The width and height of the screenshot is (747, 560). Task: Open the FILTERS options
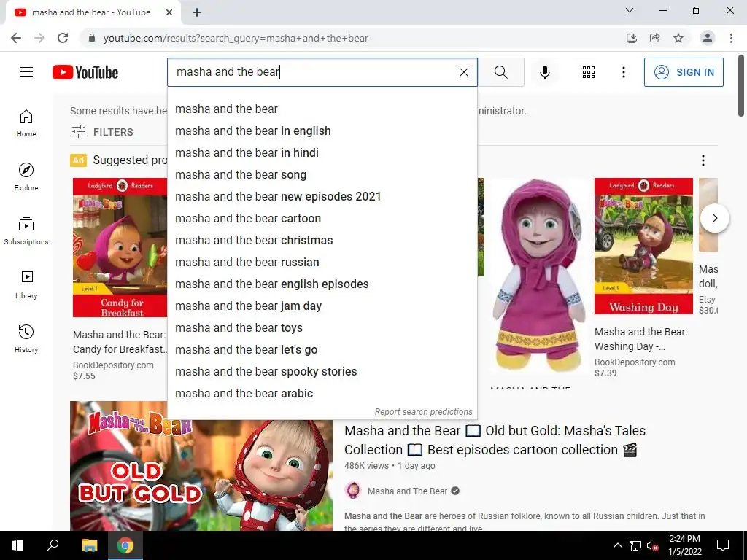pos(102,132)
